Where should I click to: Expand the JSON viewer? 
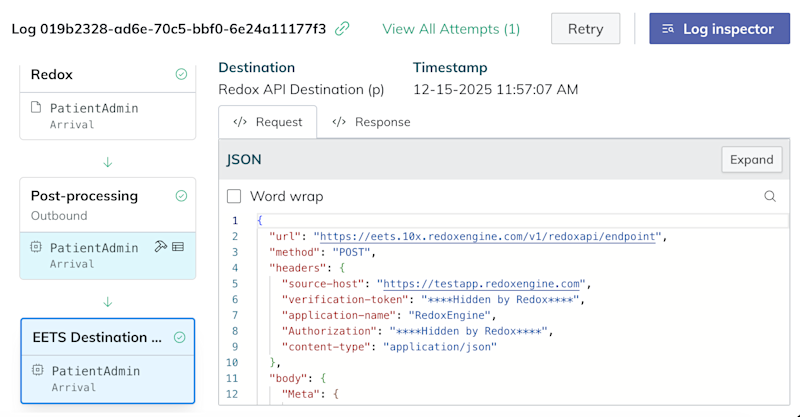click(752, 160)
